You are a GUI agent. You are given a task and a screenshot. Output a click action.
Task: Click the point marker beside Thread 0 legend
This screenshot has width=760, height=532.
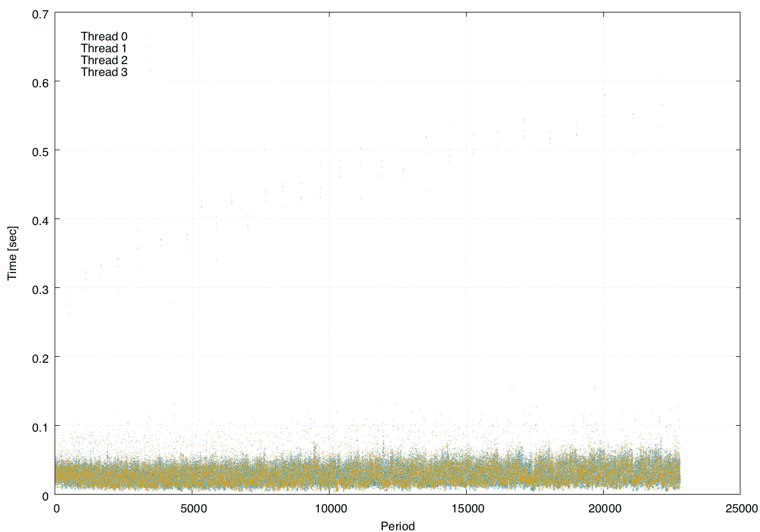(150, 35)
